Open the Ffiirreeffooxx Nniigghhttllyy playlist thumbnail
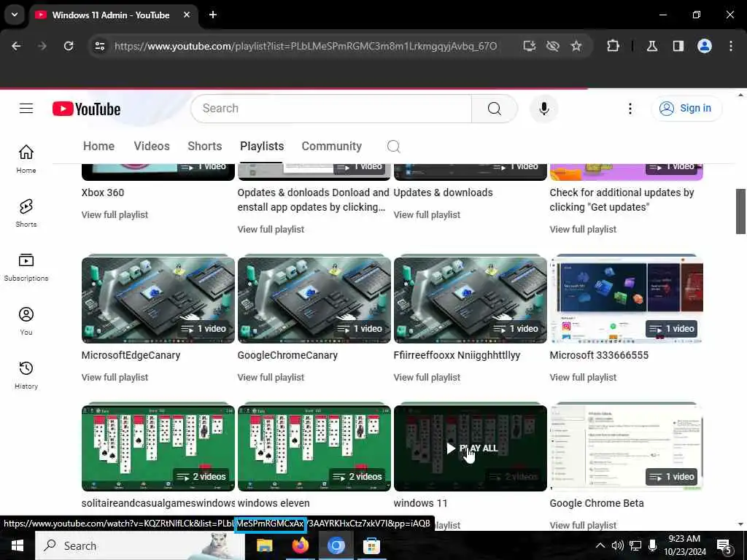This screenshot has width=747, height=560. [471, 300]
